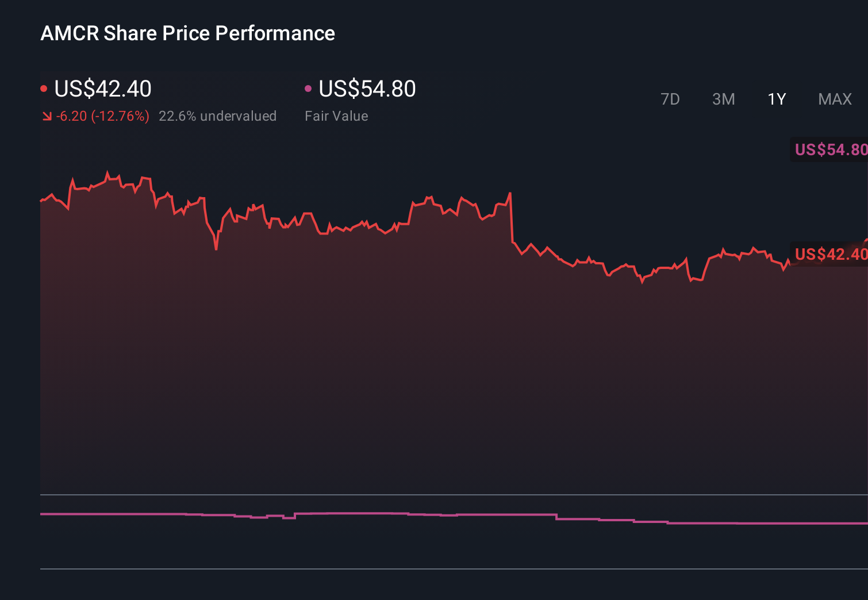
Task: Open the MAX chart range
Action: pos(834,99)
